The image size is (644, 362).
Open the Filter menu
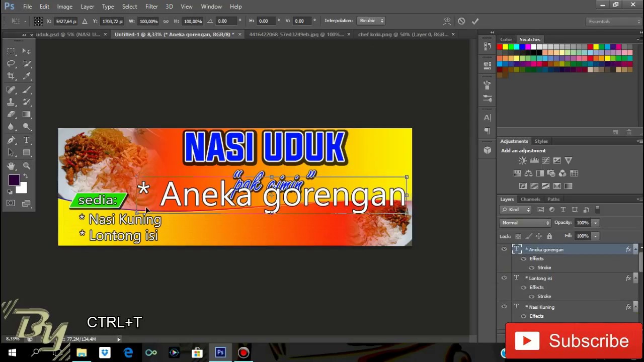tap(151, 7)
